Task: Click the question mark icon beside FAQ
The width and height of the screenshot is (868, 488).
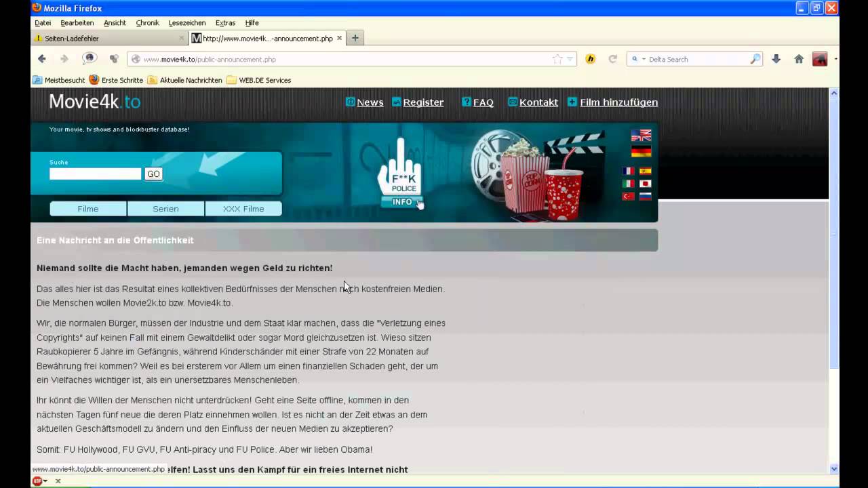Action: pyautogui.click(x=466, y=102)
